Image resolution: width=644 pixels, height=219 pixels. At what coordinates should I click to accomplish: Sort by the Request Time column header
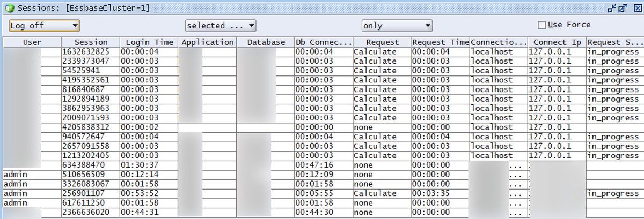coord(441,42)
